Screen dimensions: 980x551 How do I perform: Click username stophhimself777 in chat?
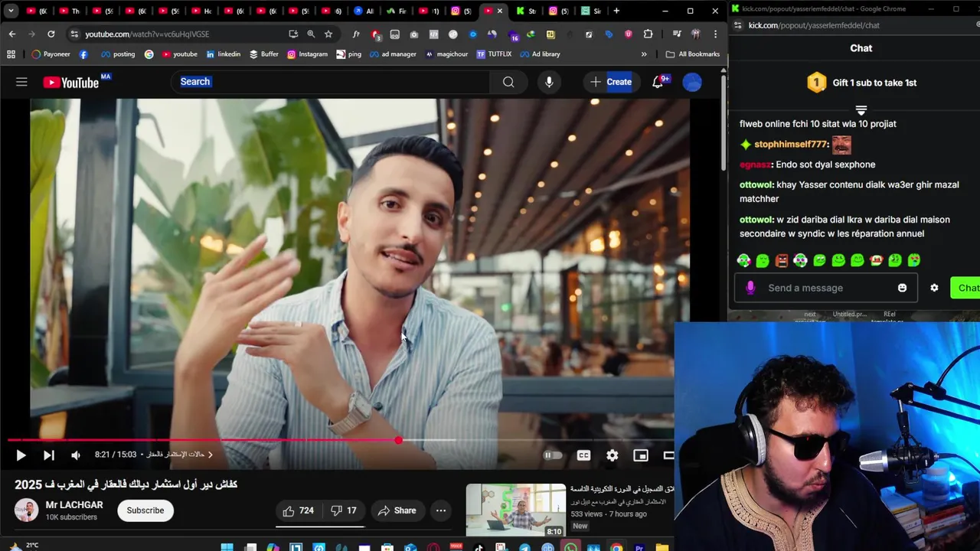pyautogui.click(x=791, y=145)
